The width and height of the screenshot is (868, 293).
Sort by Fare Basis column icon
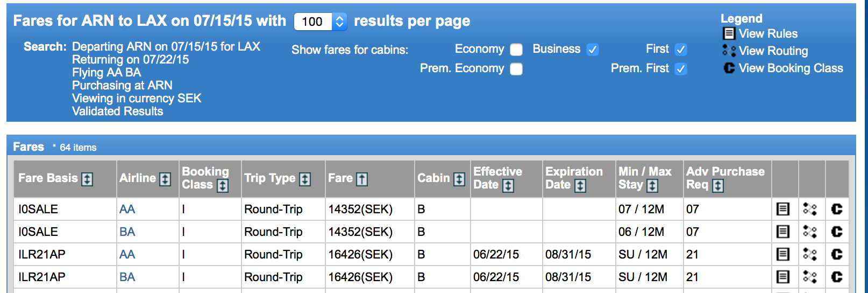click(x=87, y=179)
